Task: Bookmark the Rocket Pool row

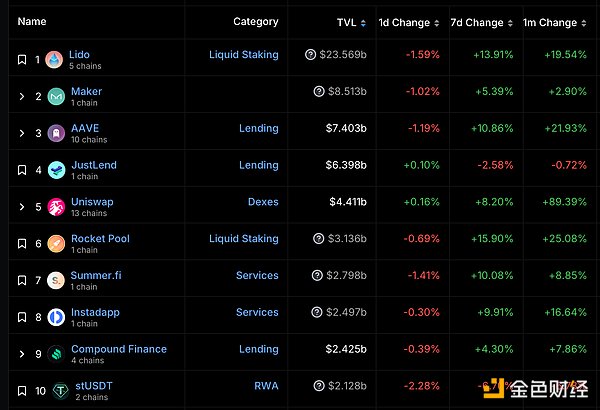Action: [x=22, y=244]
